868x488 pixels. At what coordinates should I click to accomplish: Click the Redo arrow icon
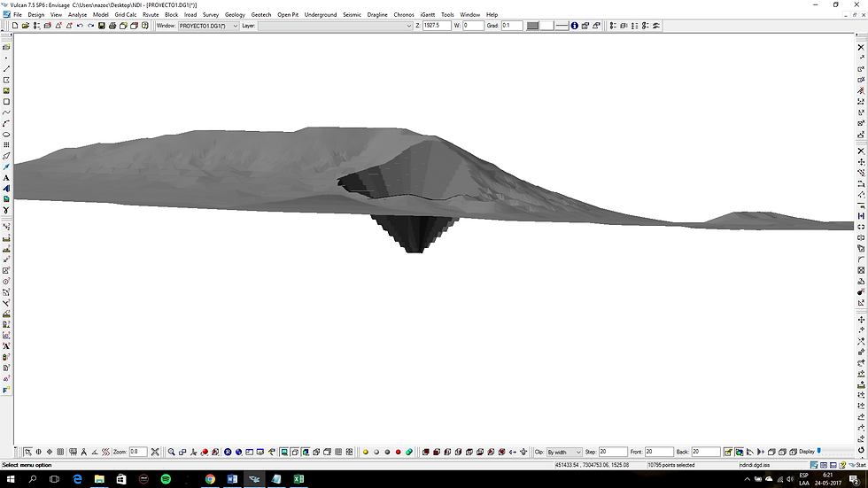[x=90, y=26]
